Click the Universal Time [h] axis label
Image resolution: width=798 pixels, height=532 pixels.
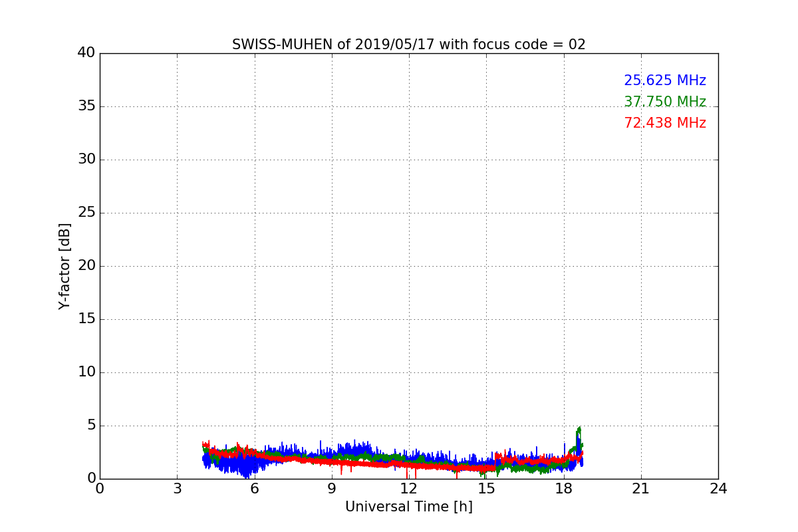point(408,507)
